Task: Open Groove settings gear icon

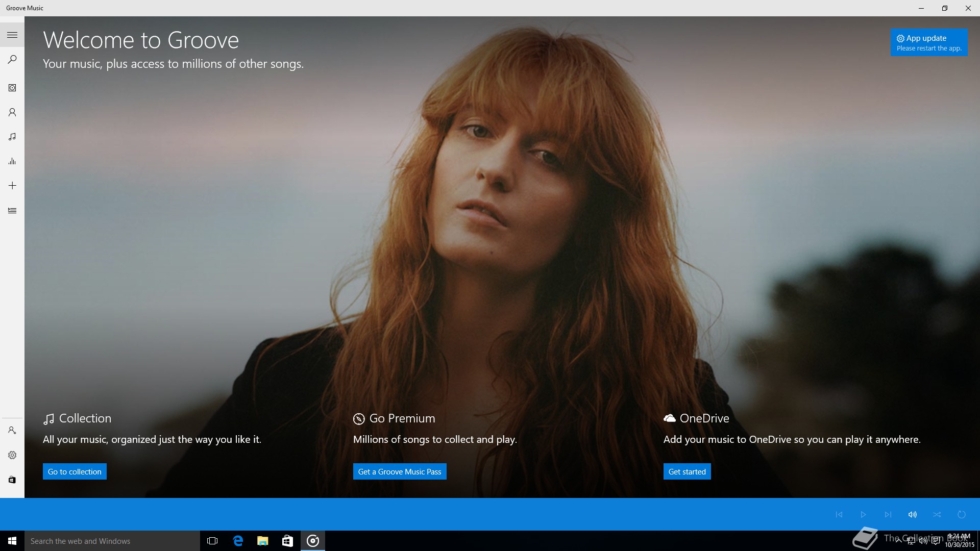Action: 12,455
